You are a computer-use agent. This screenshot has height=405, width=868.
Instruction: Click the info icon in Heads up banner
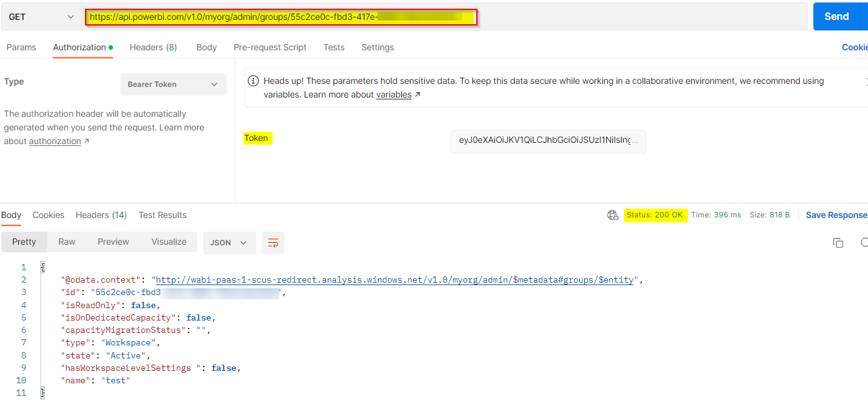tap(253, 81)
